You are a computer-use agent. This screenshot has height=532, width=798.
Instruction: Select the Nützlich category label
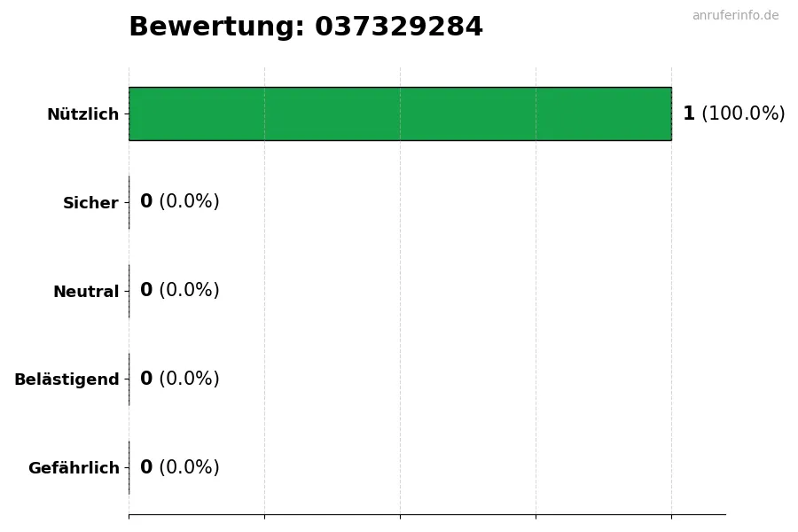[x=82, y=114]
